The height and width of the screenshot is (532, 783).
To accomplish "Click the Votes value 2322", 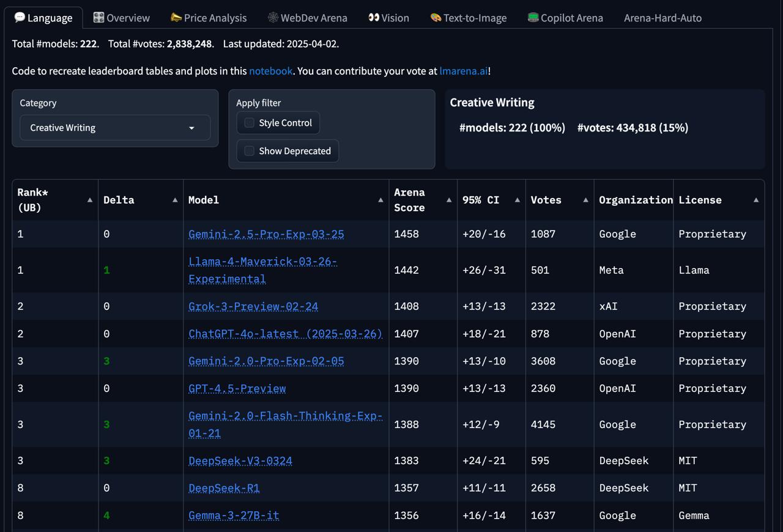I will point(543,306).
